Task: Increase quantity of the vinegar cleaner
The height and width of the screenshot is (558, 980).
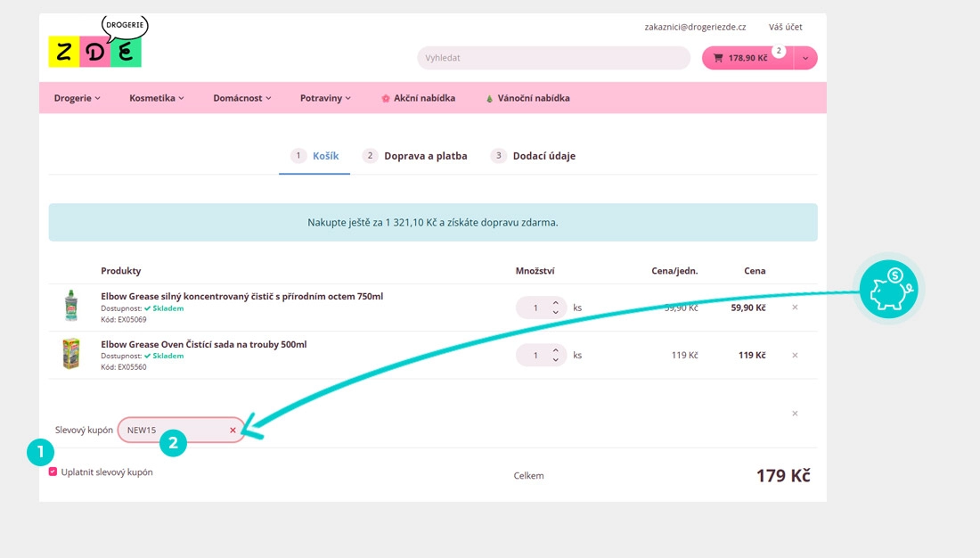Action: point(556,303)
